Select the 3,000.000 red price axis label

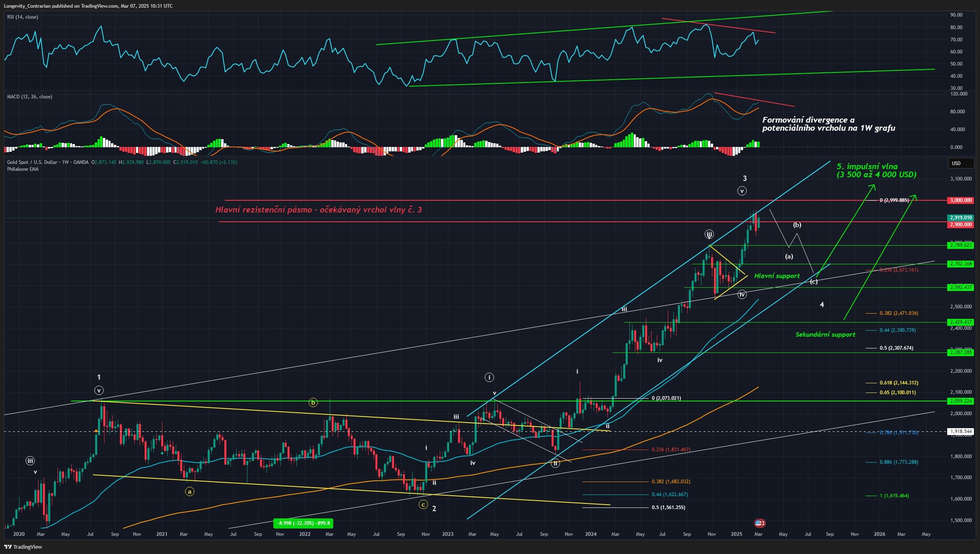(x=960, y=200)
